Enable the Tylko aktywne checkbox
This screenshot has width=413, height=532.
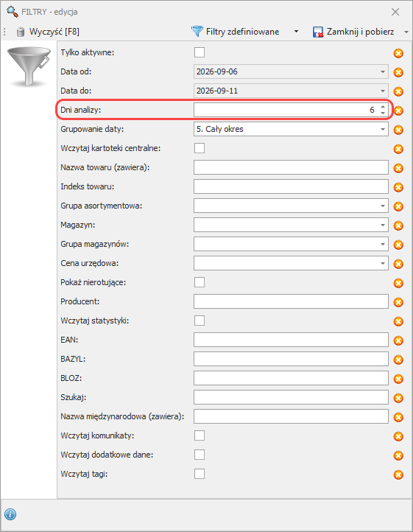(200, 52)
